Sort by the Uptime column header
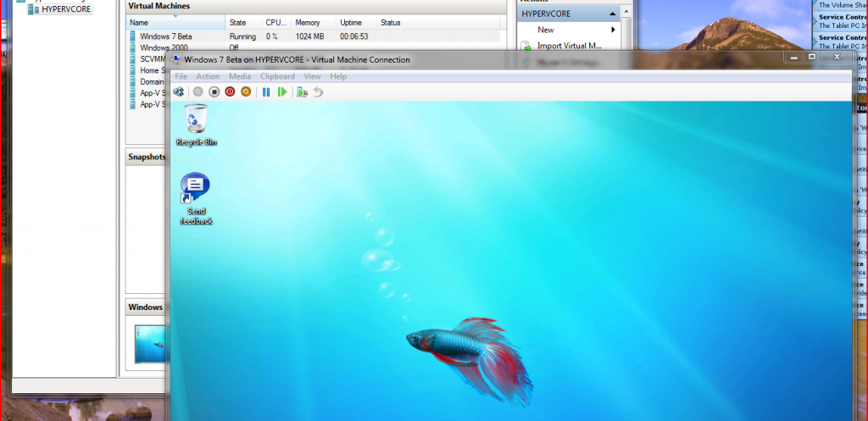Image resolution: width=868 pixels, height=421 pixels. (x=357, y=23)
